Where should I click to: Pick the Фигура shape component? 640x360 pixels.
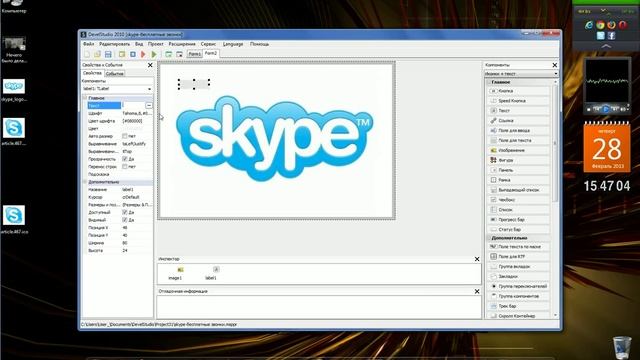coord(518,160)
